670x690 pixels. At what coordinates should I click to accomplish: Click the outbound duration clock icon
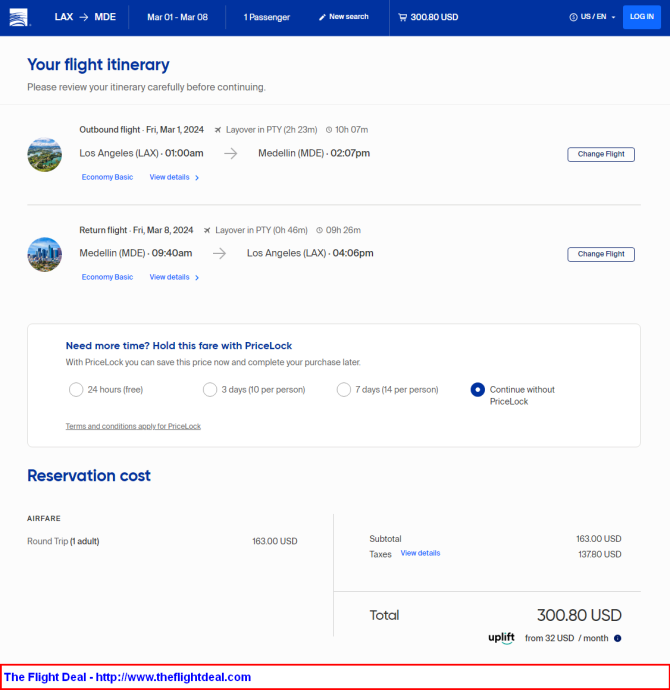coord(329,130)
